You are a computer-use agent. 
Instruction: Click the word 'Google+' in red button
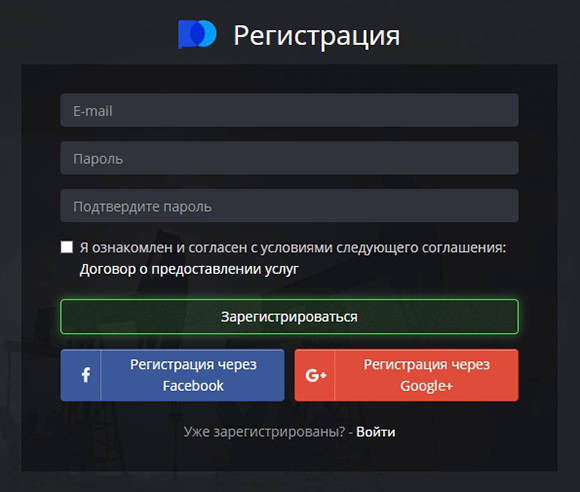coord(426,386)
